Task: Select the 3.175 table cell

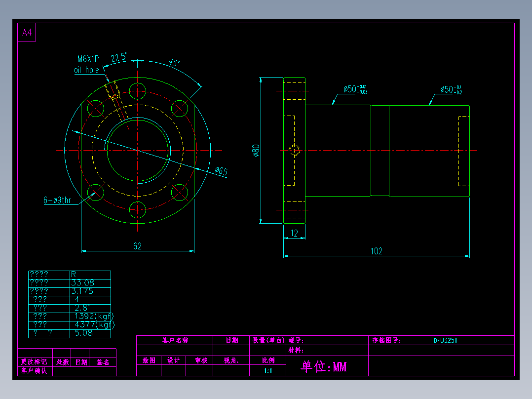Action: coord(82,291)
